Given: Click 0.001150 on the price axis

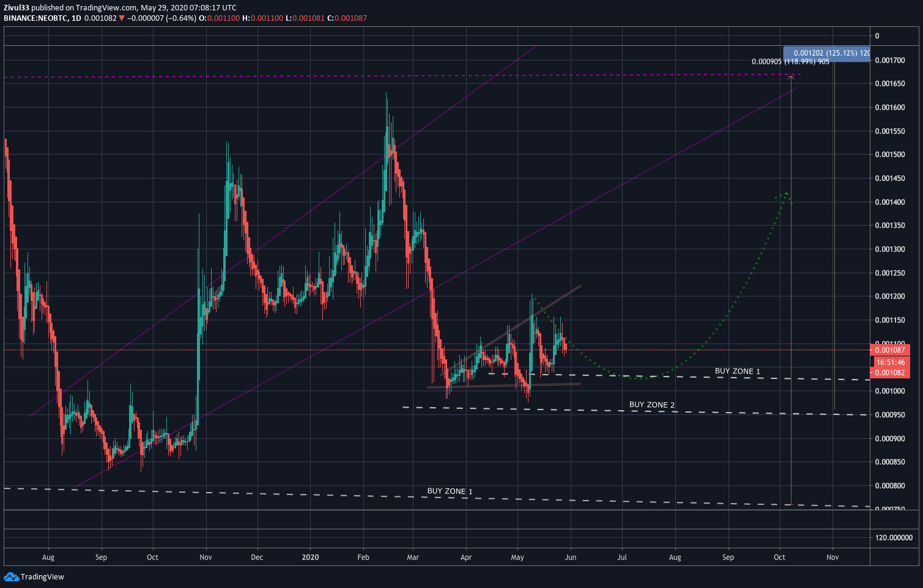Looking at the screenshot, I should click(x=890, y=320).
